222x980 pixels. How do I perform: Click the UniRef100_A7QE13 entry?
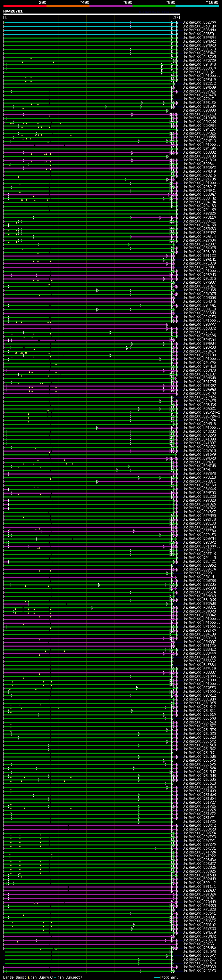[x=199, y=477]
